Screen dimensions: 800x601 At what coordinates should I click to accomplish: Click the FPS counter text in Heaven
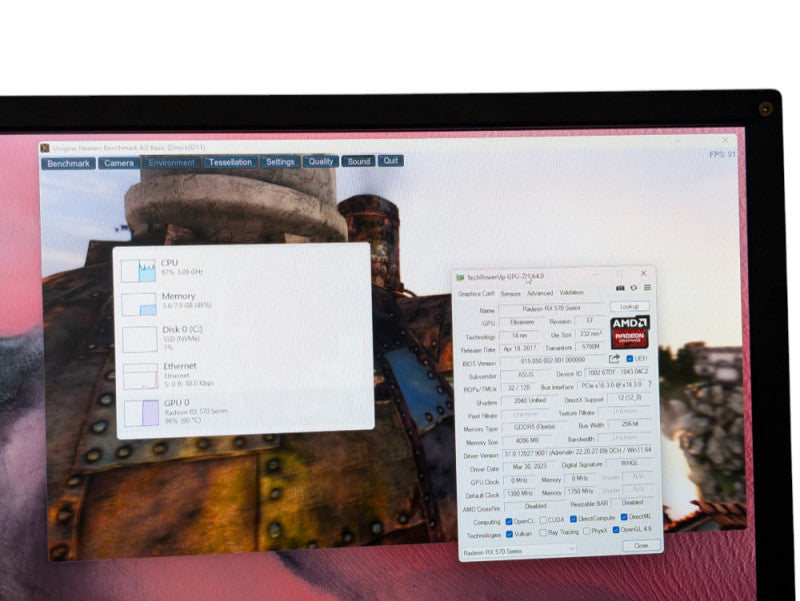pos(722,154)
